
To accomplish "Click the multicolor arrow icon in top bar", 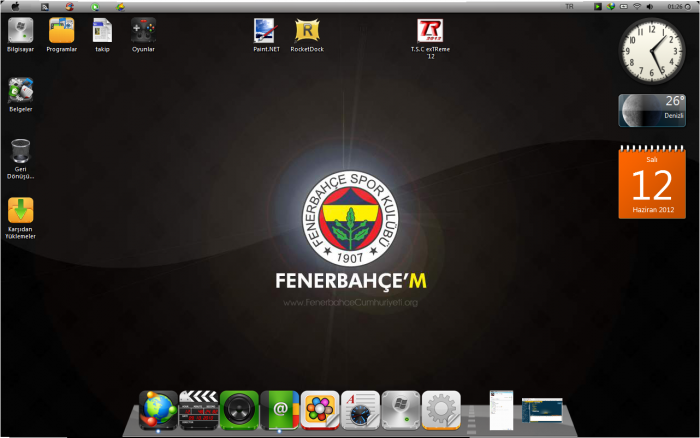I will (120, 7).
